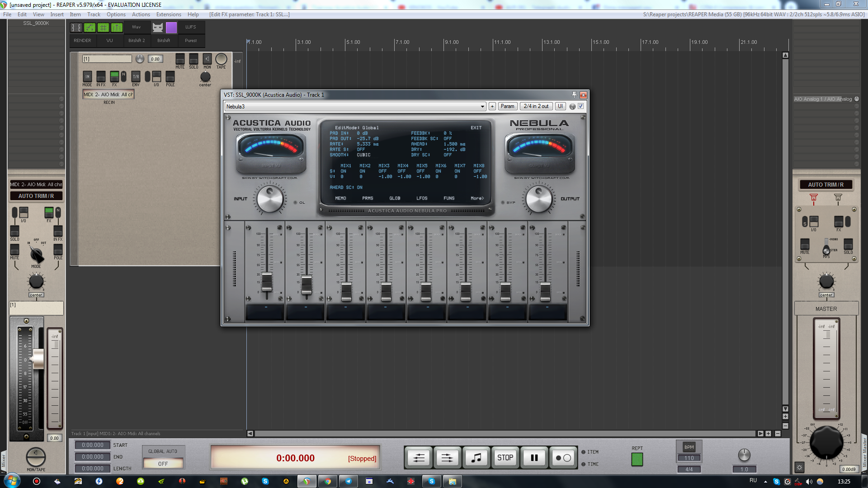Select the TIME radio option
The height and width of the screenshot is (488, 868).
tap(590, 464)
